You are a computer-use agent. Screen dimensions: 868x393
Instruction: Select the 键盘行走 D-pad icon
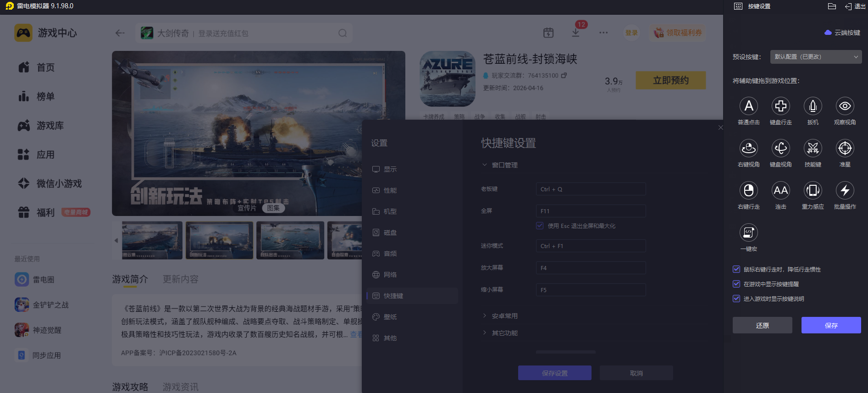[x=780, y=106]
